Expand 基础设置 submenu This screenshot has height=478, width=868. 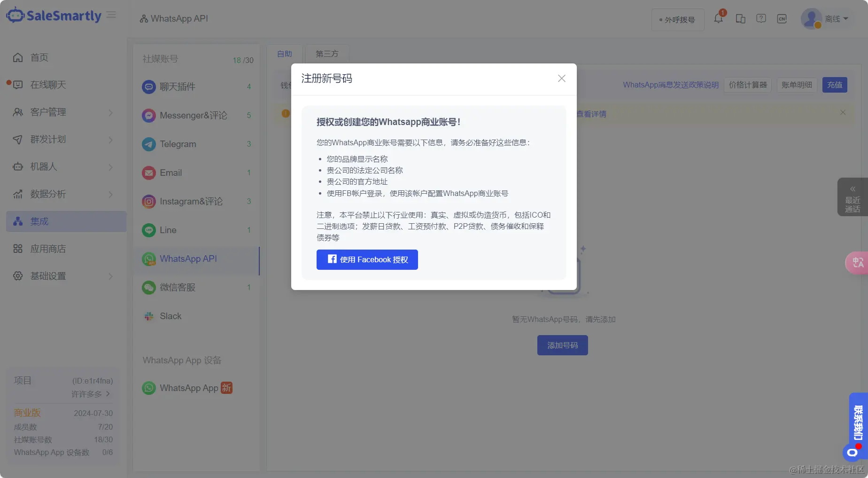(111, 276)
